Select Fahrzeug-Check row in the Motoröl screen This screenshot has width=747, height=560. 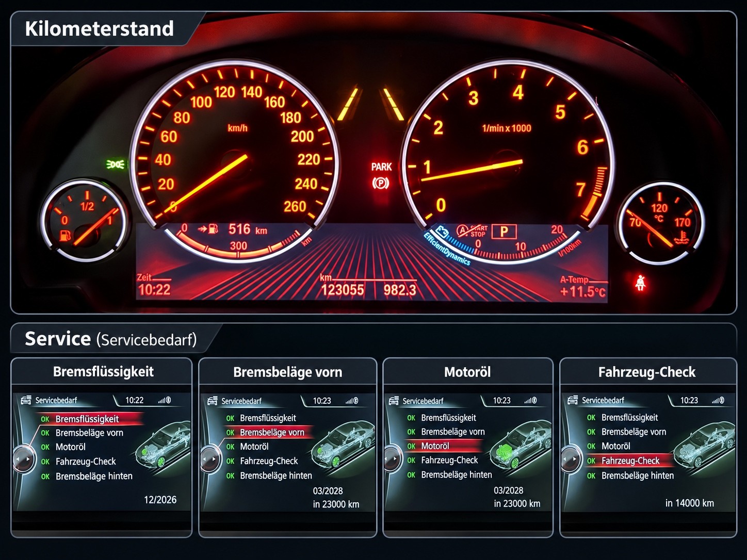tap(443, 460)
